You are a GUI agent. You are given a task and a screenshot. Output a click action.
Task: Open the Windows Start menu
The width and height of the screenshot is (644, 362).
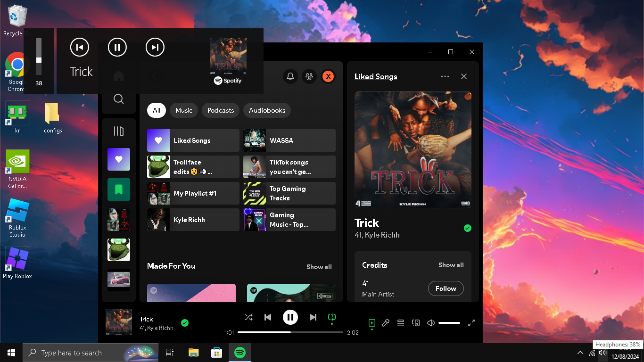point(11,353)
